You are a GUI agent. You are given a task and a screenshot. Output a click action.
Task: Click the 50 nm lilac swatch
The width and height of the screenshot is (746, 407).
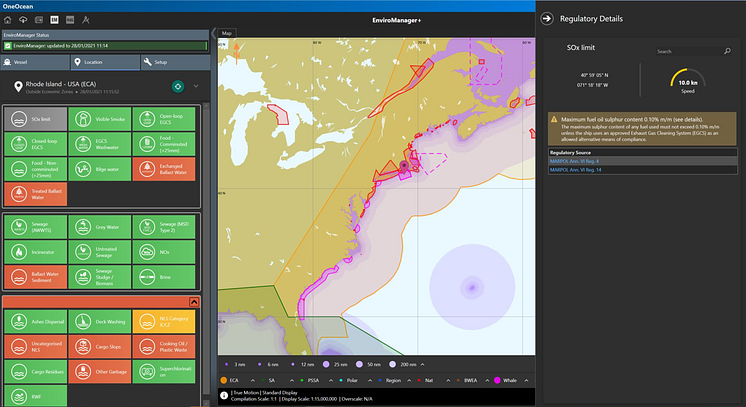(359, 365)
